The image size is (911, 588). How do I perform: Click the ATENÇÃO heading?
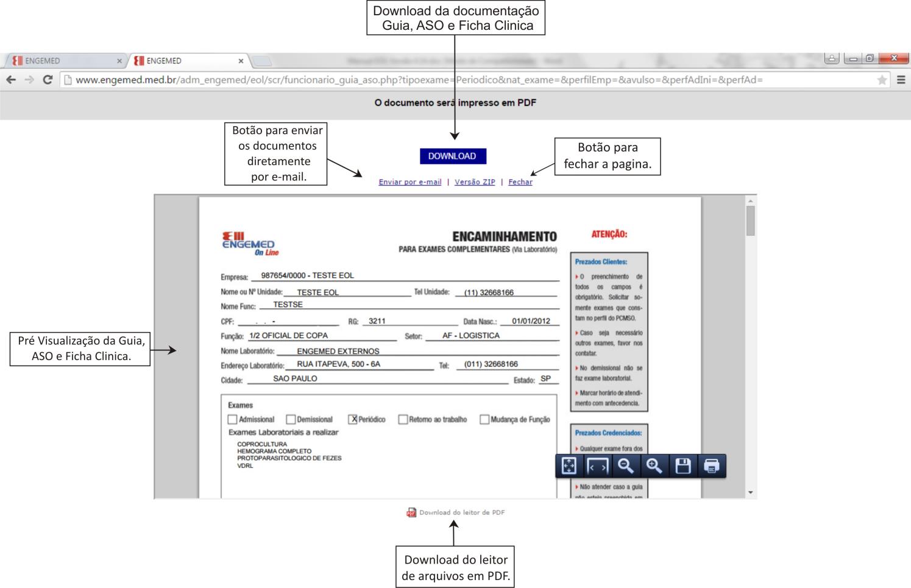coord(609,234)
